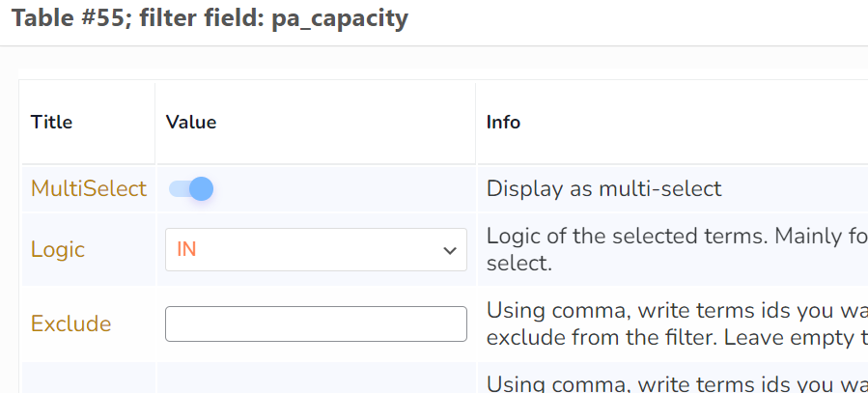The height and width of the screenshot is (393, 868).
Task: Click the Info column header
Action: tap(503, 122)
